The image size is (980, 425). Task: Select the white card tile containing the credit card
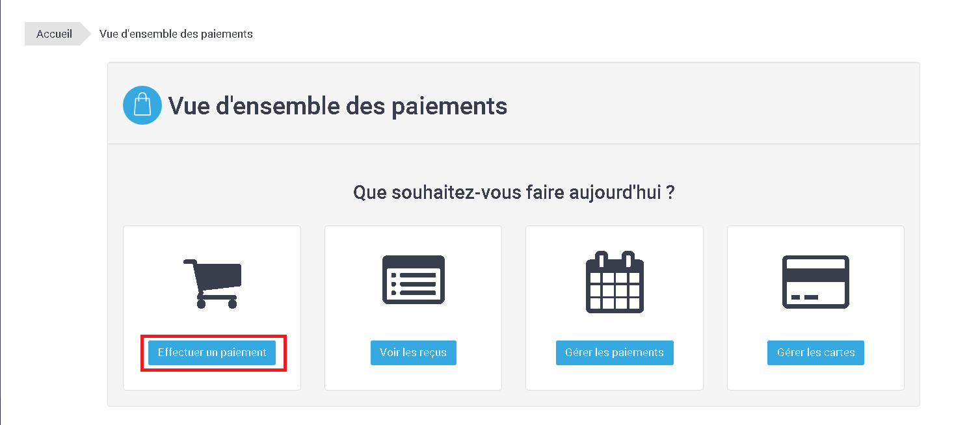click(815, 308)
